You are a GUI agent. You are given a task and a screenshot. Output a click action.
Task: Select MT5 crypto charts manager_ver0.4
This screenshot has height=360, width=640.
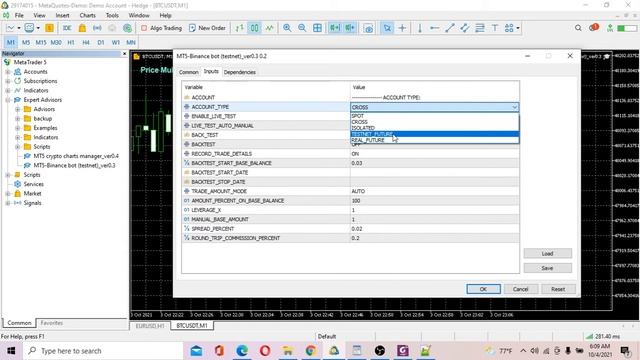[76, 156]
